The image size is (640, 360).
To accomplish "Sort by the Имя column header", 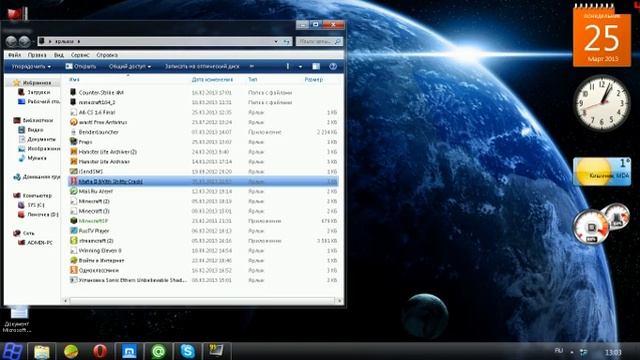I will click(x=74, y=80).
